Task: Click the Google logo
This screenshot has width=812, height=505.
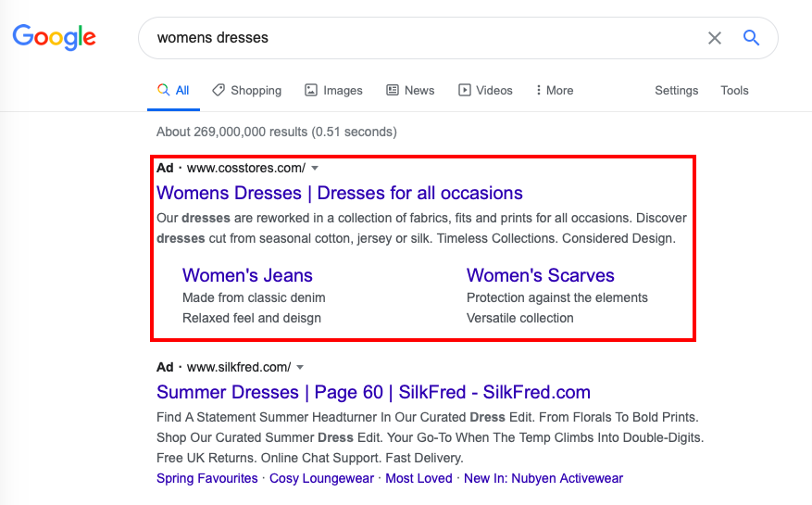Action: 54,38
